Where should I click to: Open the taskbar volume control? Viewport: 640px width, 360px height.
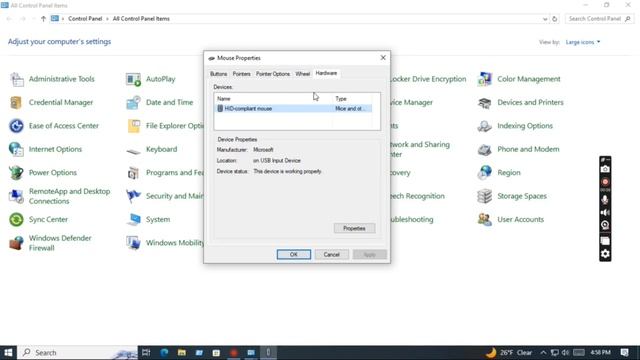point(565,353)
